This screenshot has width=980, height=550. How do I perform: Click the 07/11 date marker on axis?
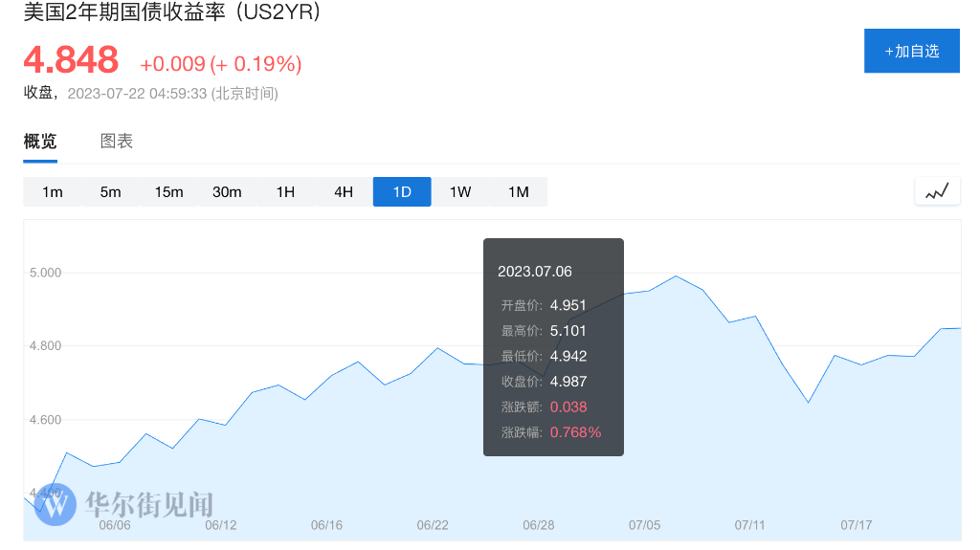point(750,525)
